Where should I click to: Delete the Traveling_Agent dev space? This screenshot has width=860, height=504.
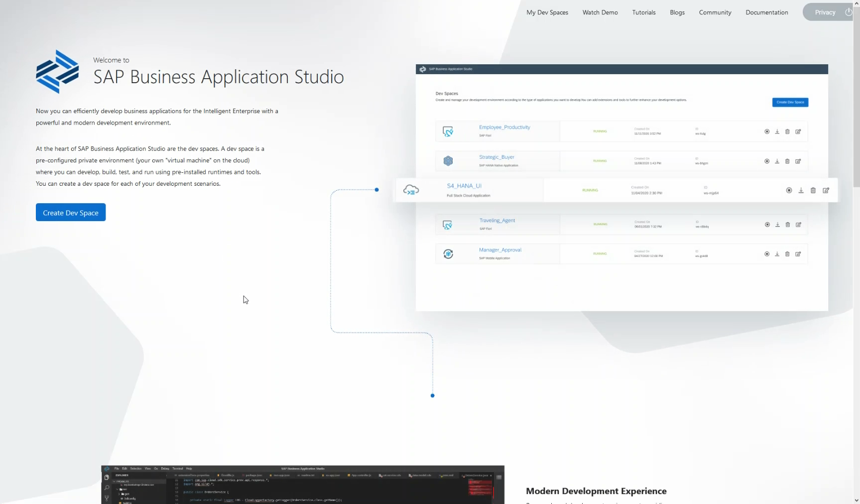tap(787, 225)
